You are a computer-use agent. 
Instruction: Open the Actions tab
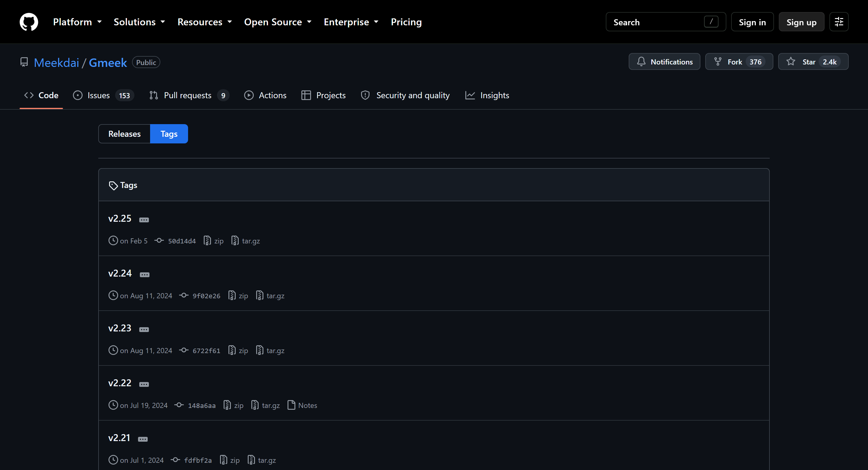[x=265, y=95]
